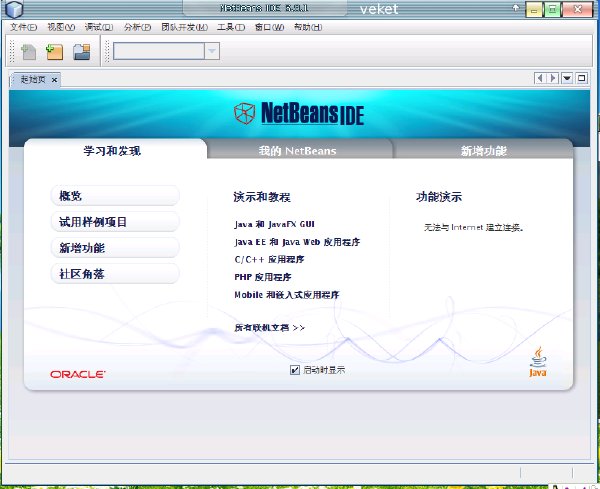Click scroll tabs left arrow
The image size is (600, 489).
(540, 78)
